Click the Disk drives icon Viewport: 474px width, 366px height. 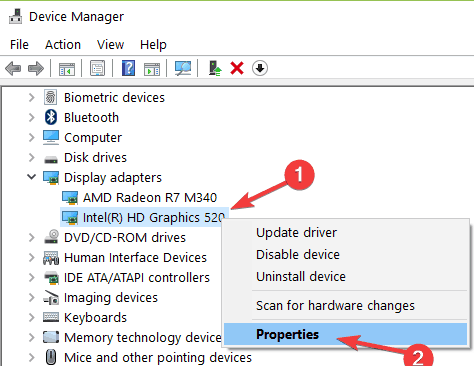[x=51, y=159]
